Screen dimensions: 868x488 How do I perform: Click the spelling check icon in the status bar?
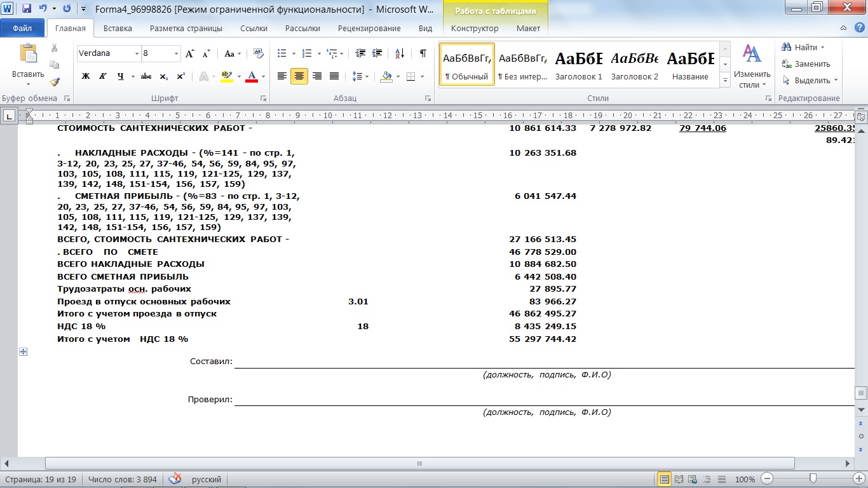(x=175, y=479)
